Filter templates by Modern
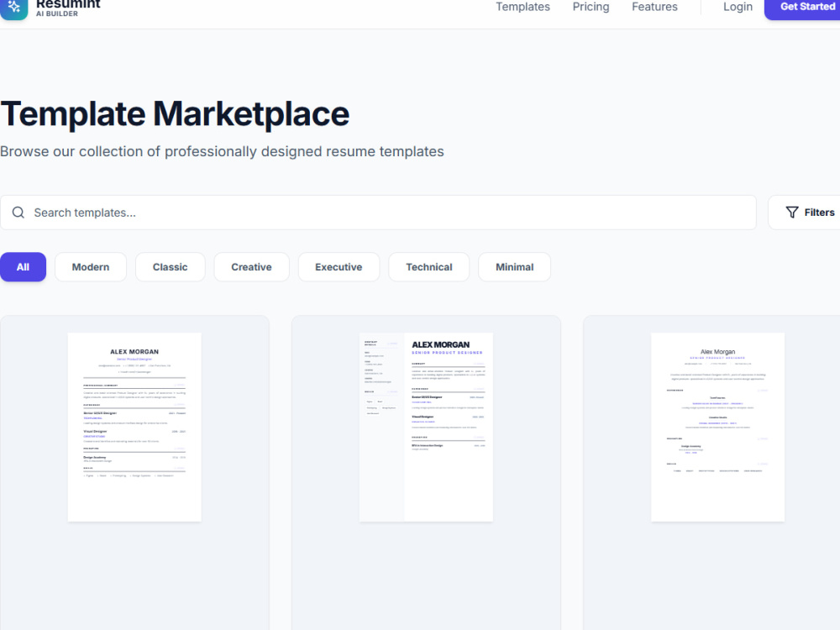Image resolution: width=840 pixels, height=630 pixels. (91, 267)
